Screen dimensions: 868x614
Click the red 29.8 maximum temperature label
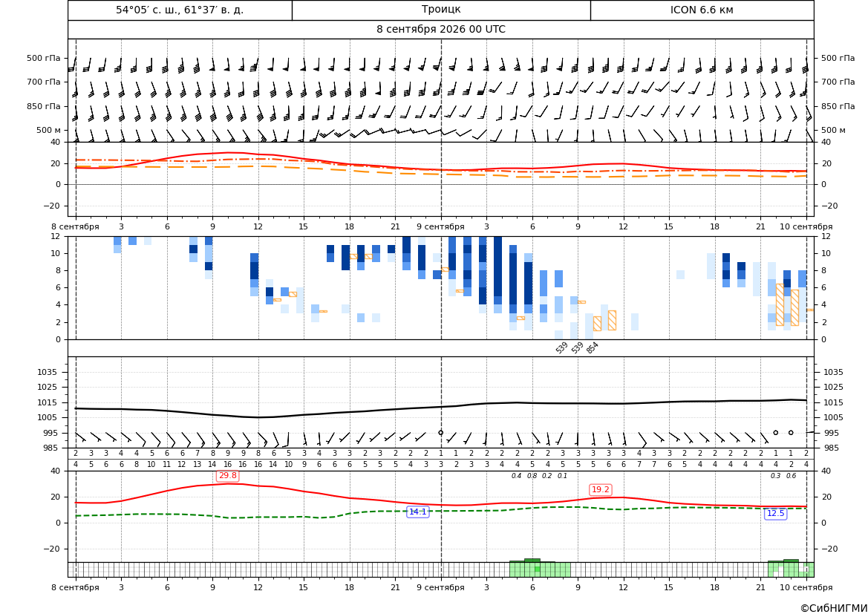(227, 476)
